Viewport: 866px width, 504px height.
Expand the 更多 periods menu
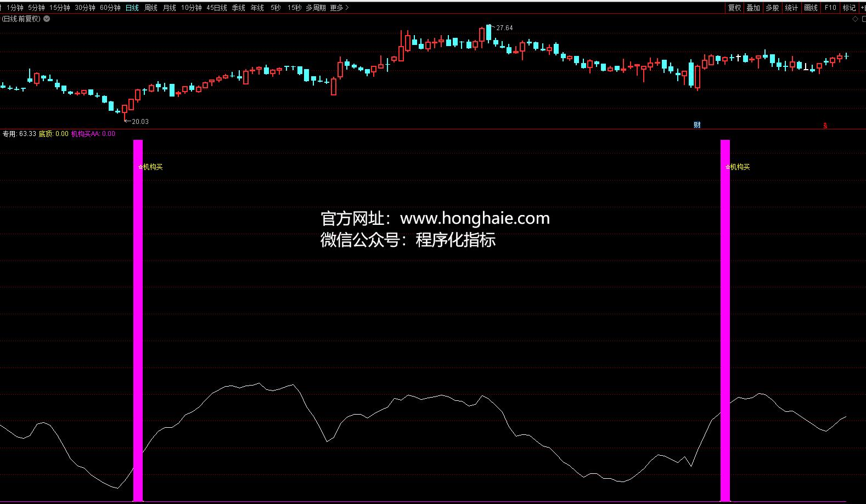[339, 8]
